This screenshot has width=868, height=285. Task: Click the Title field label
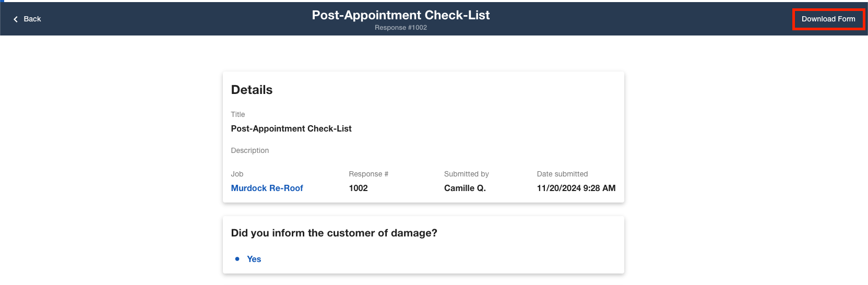238,114
